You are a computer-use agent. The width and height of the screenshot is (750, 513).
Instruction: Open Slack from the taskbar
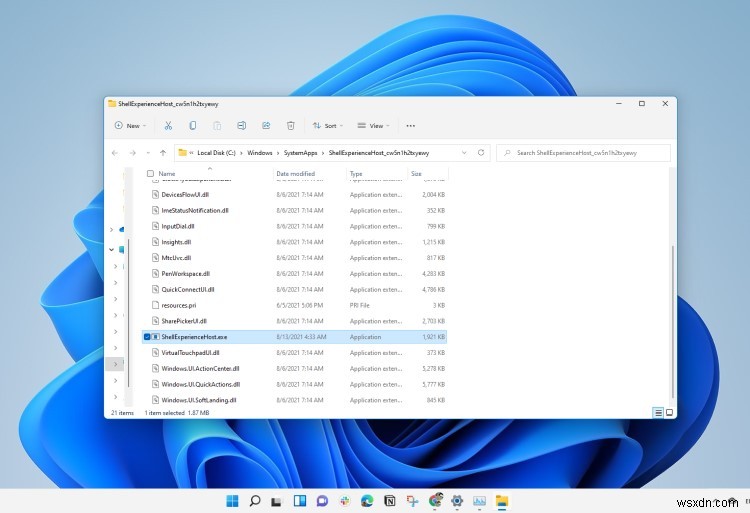[x=344, y=501]
